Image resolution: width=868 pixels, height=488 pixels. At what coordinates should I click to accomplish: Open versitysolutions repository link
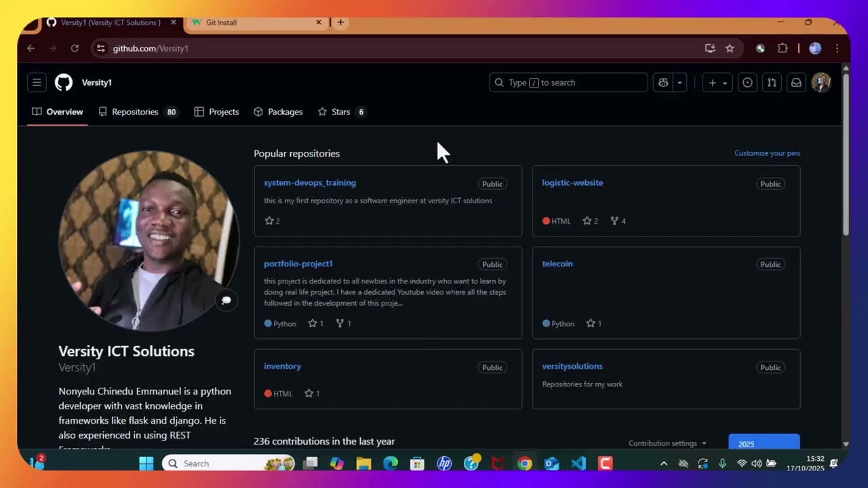(572, 366)
